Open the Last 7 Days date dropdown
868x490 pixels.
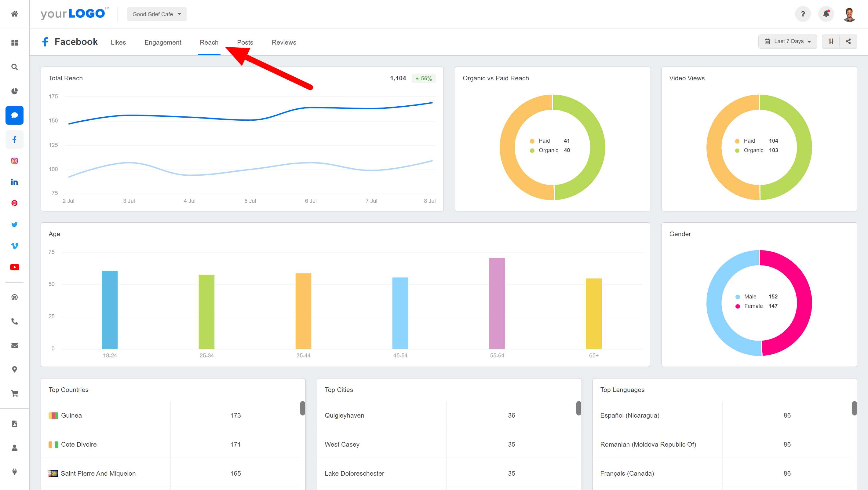[x=787, y=41]
